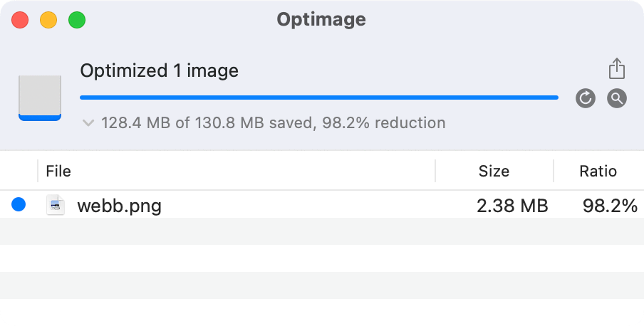The width and height of the screenshot is (644, 326).
Task: Close the Optimage window
Action: (x=20, y=20)
